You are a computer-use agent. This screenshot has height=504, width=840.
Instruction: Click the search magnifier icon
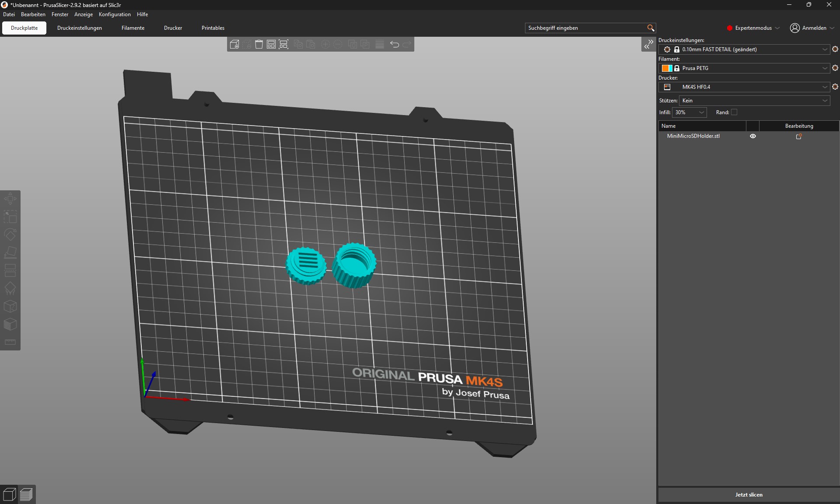pos(651,28)
